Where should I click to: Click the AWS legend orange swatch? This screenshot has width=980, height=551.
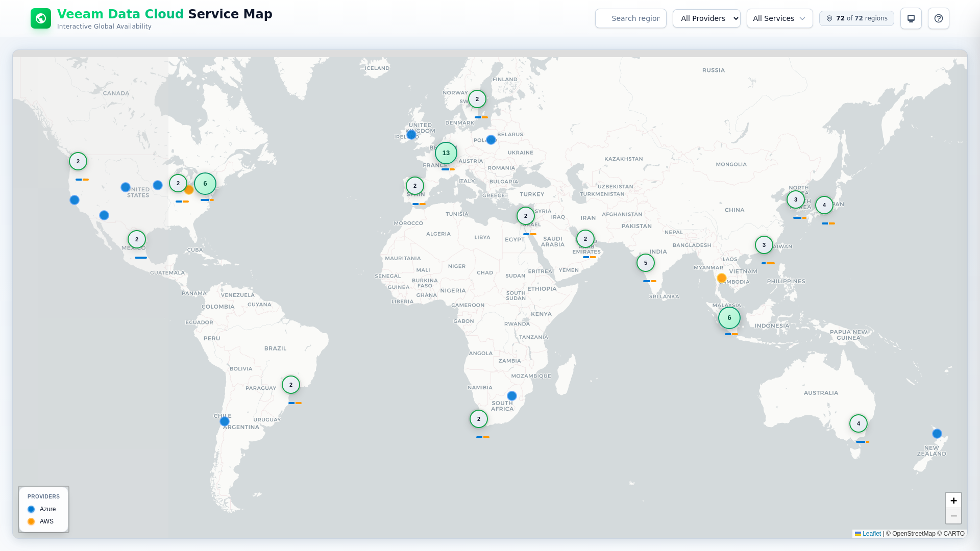pyautogui.click(x=31, y=521)
